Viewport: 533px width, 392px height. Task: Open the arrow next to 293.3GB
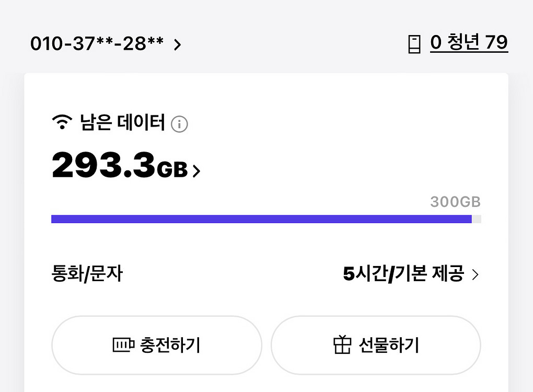196,171
